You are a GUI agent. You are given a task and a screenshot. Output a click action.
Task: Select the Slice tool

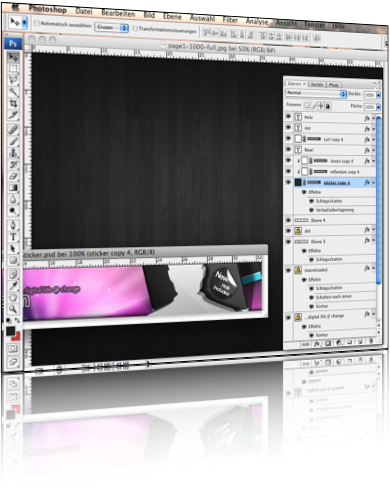pos(13,115)
